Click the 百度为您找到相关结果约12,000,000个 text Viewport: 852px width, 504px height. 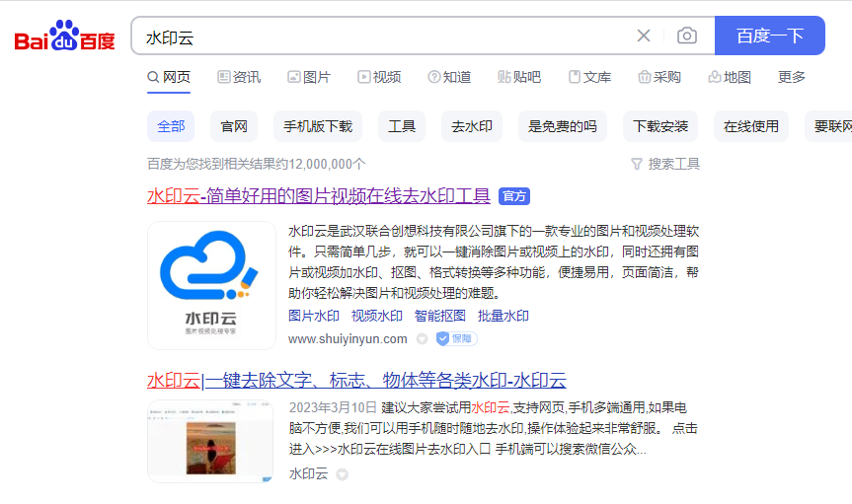tap(256, 164)
